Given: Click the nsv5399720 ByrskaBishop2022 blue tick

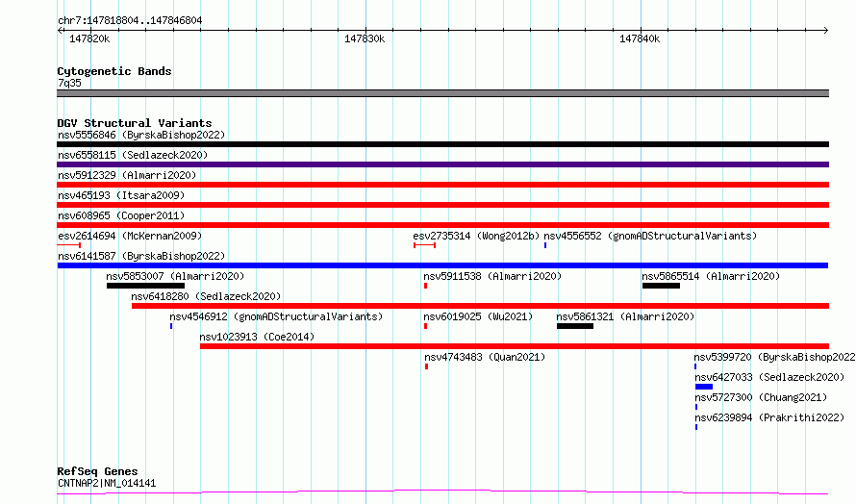Looking at the screenshot, I should tap(695, 367).
